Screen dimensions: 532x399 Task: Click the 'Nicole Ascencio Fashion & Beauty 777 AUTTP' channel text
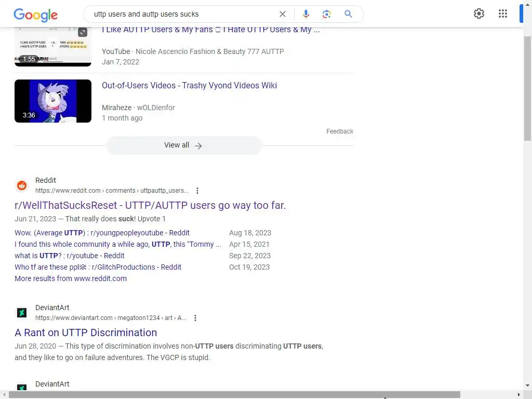pyautogui.click(x=210, y=51)
